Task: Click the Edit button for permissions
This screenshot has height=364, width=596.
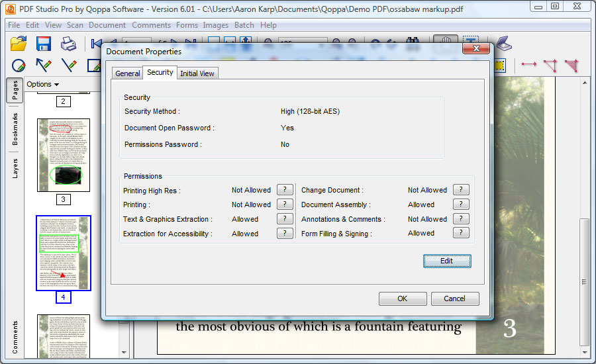Action: pyautogui.click(x=447, y=261)
